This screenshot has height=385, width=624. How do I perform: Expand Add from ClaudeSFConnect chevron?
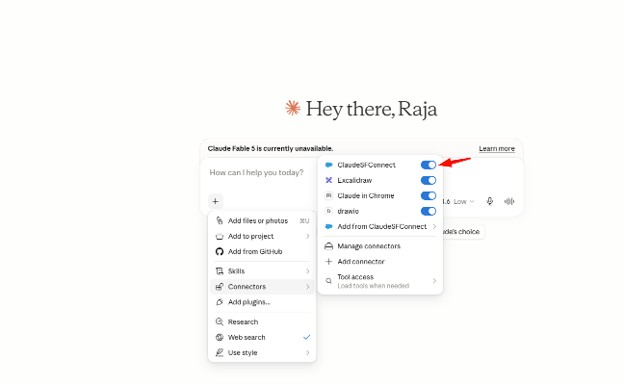click(434, 227)
